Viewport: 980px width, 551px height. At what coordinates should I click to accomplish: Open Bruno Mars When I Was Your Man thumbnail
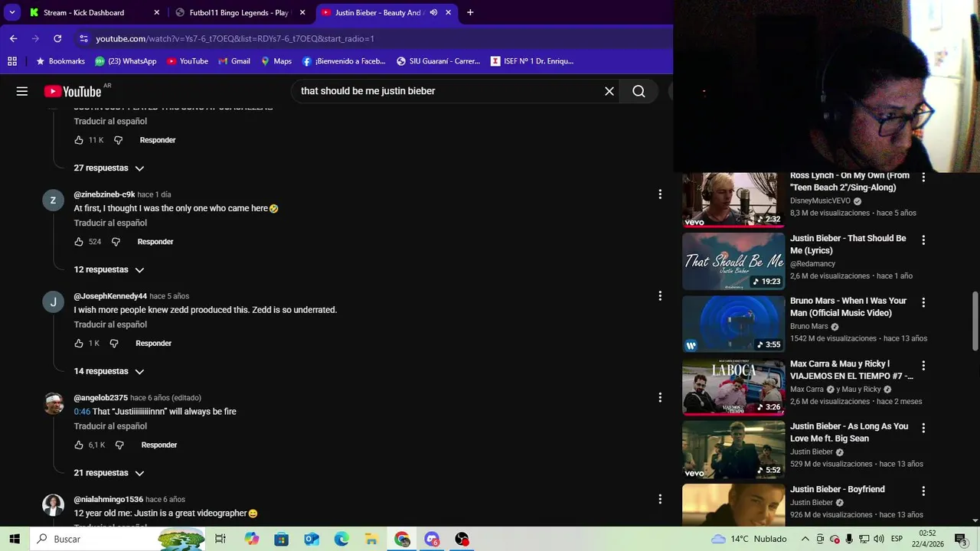[x=733, y=324]
